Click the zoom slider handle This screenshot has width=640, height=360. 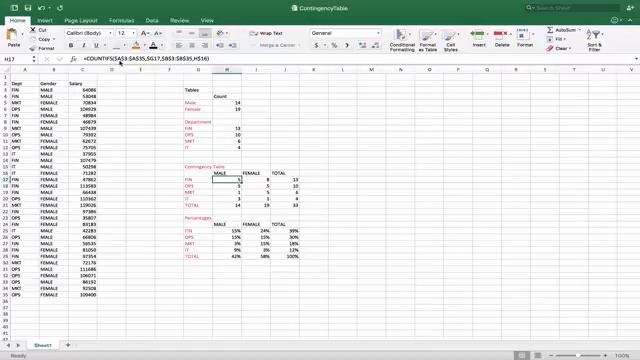point(578,356)
